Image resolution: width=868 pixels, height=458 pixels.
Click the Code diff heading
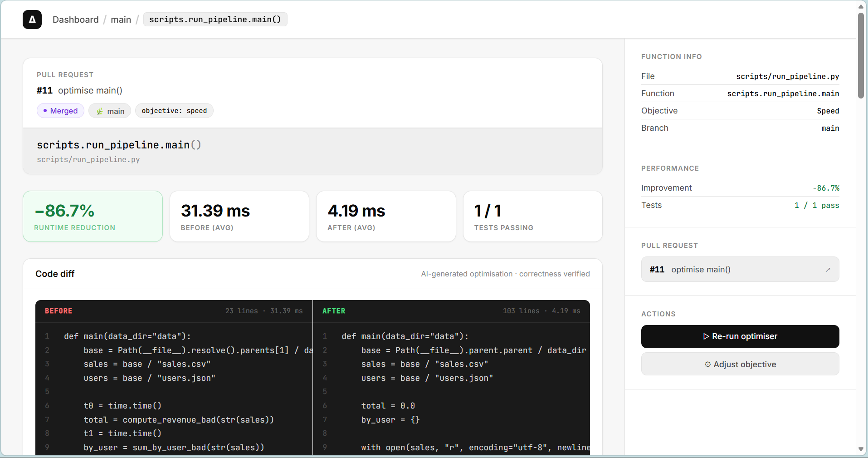point(55,274)
